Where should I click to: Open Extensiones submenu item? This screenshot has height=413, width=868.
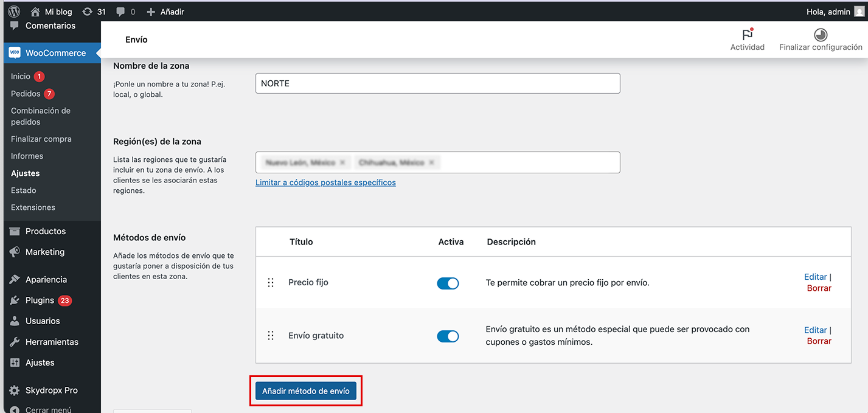[33, 207]
